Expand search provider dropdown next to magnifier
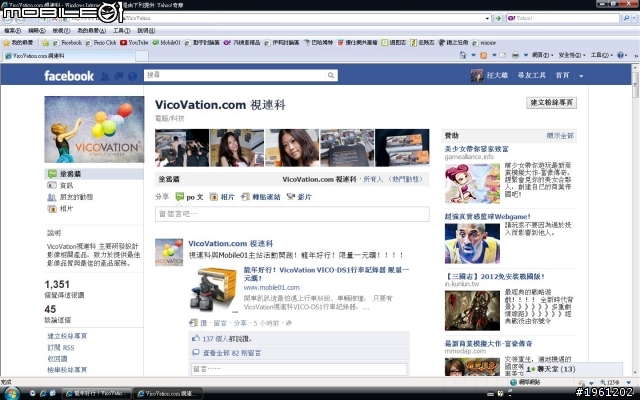The height and width of the screenshot is (400, 640). click(x=634, y=18)
